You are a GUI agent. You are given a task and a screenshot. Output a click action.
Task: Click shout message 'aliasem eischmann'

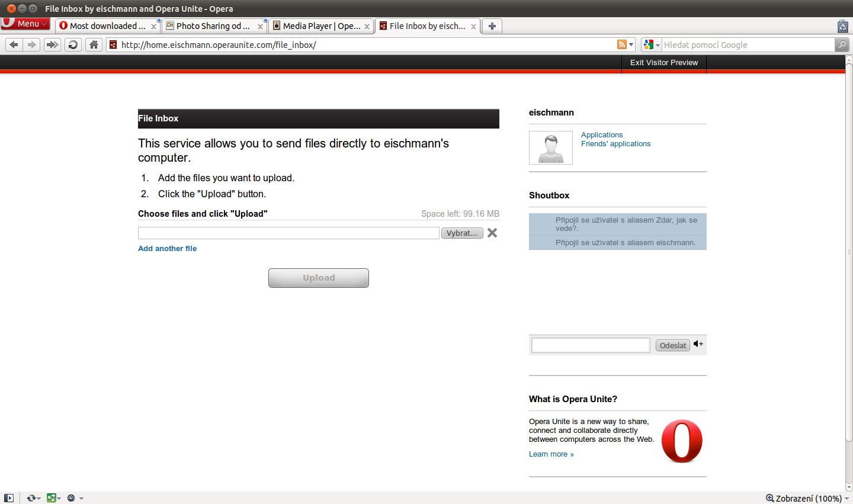(x=618, y=243)
